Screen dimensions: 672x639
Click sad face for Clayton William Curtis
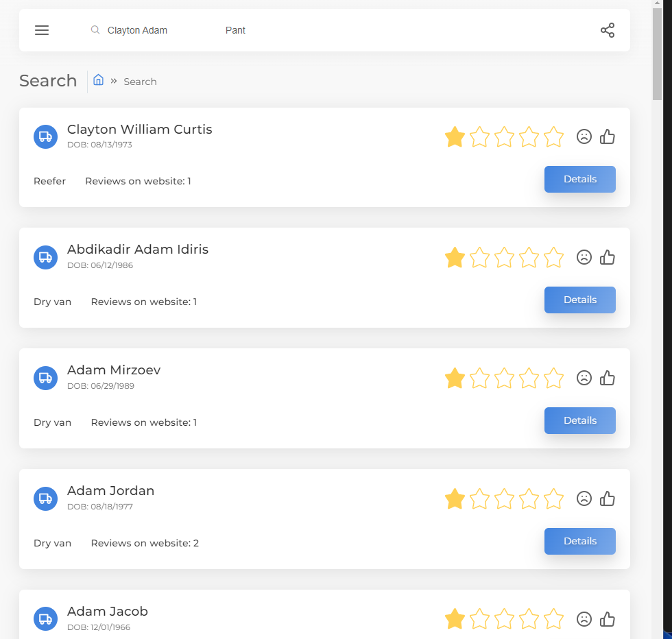click(584, 136)
